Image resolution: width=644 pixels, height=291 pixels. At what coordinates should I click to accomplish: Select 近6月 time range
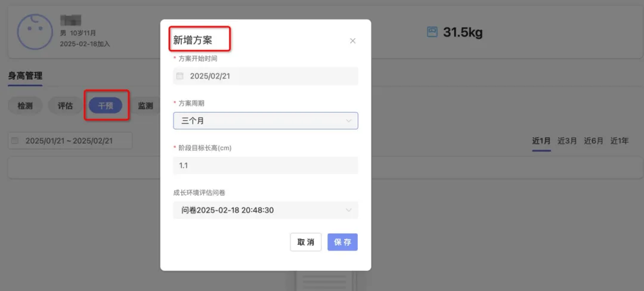593,141
